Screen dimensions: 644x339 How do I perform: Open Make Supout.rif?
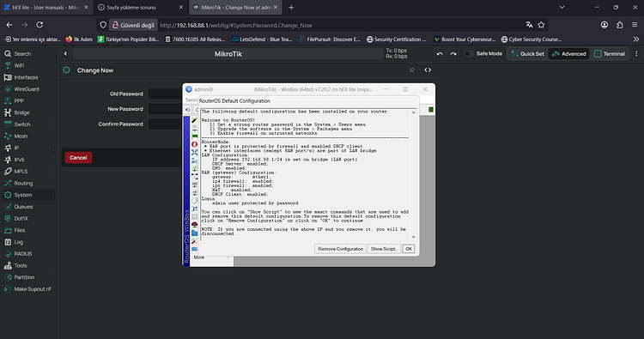(28, 289)
